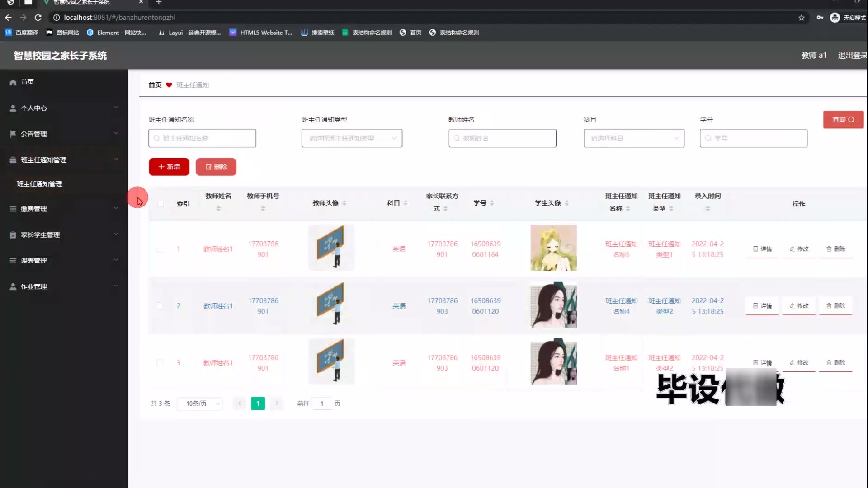This screenshot has height=488, width=868.
Task: Check the select-all header checkbox
Action: 160,204
